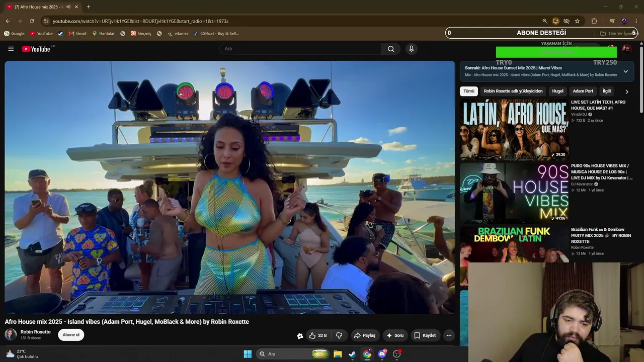This screenshot has width=644, height=362.
Task: Open the YouTube hamburger guide menu
Action: coord(11,49)
